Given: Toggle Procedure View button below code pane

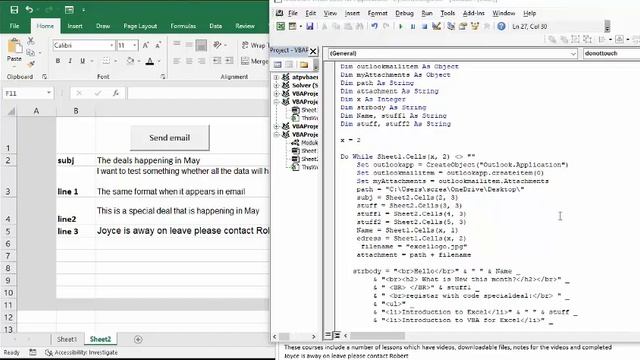Looking at the screenshot, I should [328, 335].
